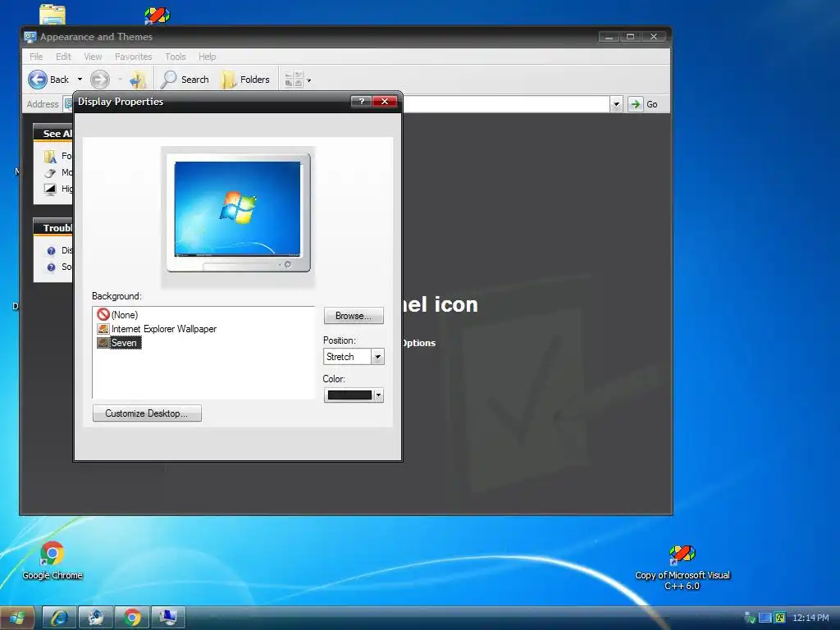Maximize the Appearance and Themes window
The height and width of the screenshot is (630, 840).
tap(631, 36)
